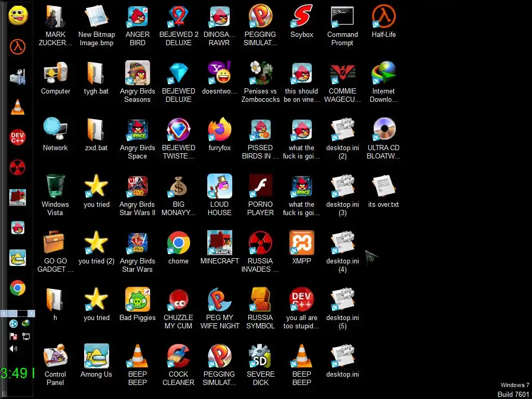The image size is (532, 399).
Task: Select Angry Birds Star Wars II shortcut
Action: pyautogui.click(x=137, y=195)
